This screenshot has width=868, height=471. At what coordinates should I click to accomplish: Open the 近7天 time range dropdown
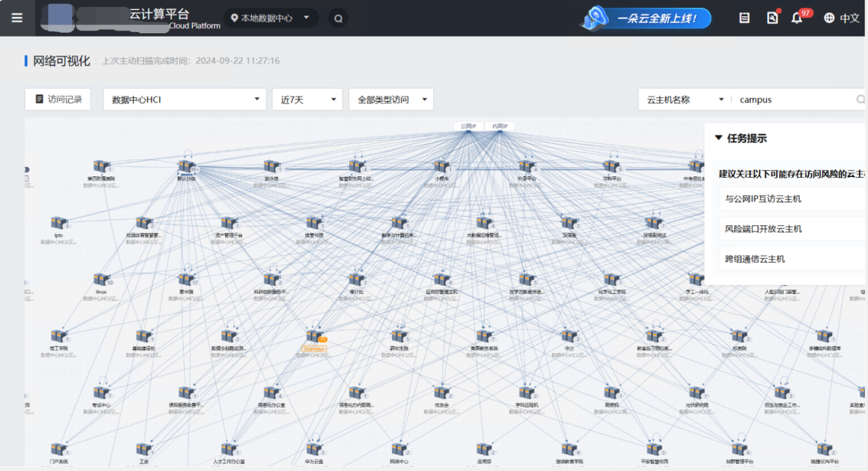(308, 100)
